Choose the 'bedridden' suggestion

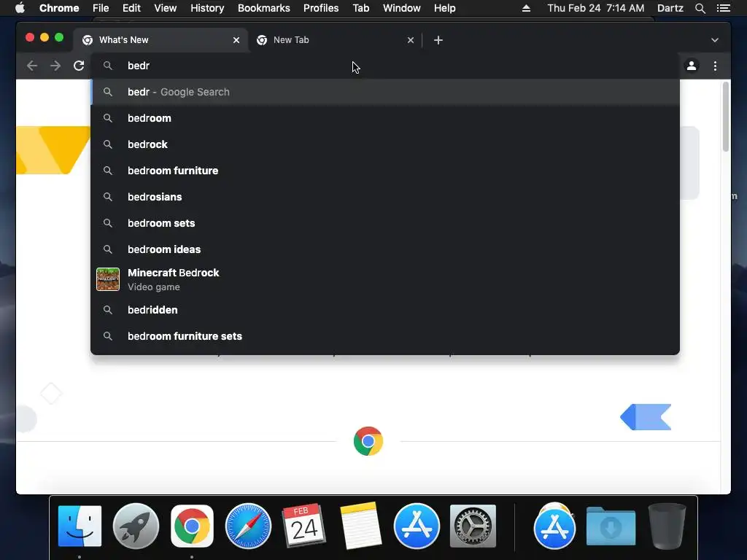(385, 310)
